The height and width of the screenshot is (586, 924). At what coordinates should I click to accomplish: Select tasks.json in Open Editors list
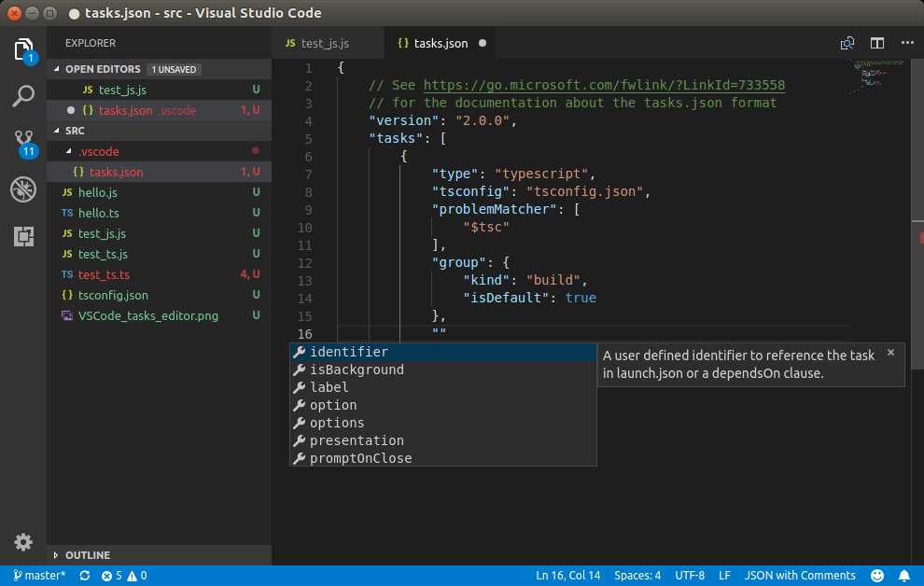coord(159,110)
